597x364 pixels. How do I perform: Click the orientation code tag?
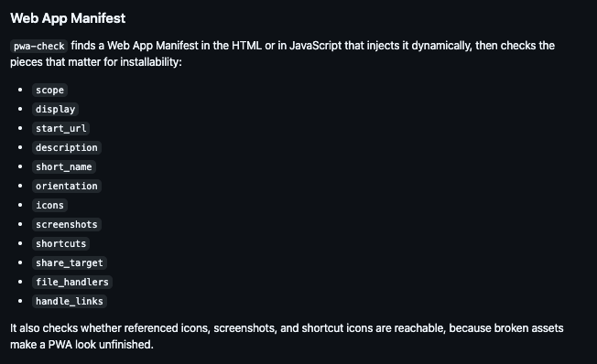coord(67,186)
